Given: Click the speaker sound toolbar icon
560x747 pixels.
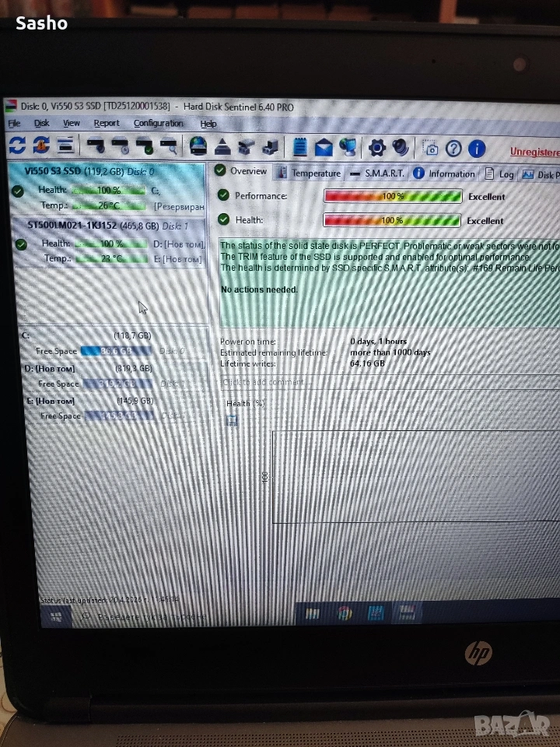Looking at the screenshot, I should [401, 148].
